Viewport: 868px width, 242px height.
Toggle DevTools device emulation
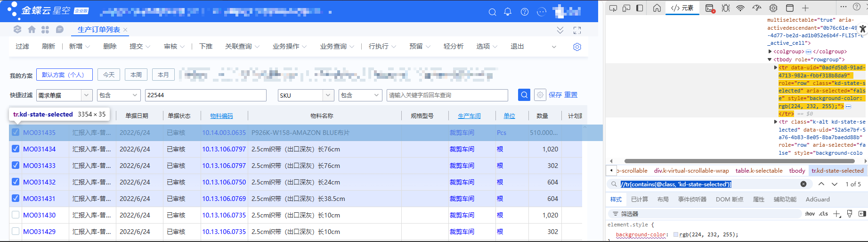(626, 8)
